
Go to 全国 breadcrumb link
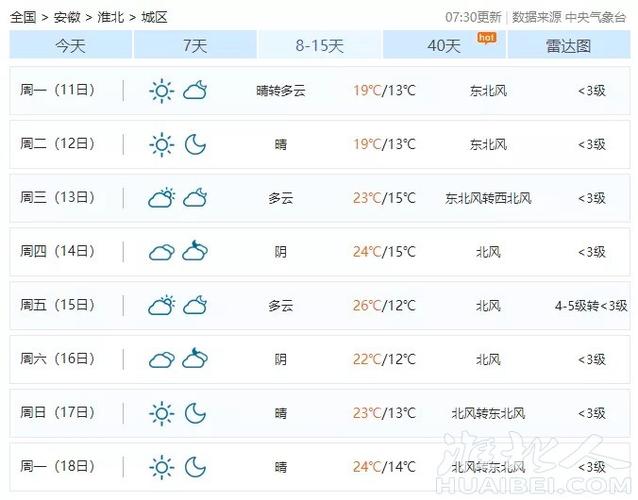[23, 17]
